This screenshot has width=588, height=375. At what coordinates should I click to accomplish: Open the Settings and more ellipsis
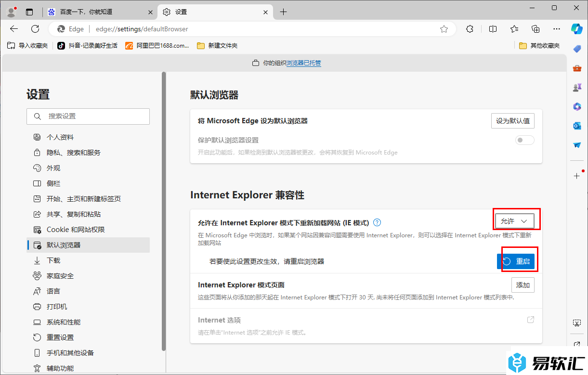[x=557, y=29]
